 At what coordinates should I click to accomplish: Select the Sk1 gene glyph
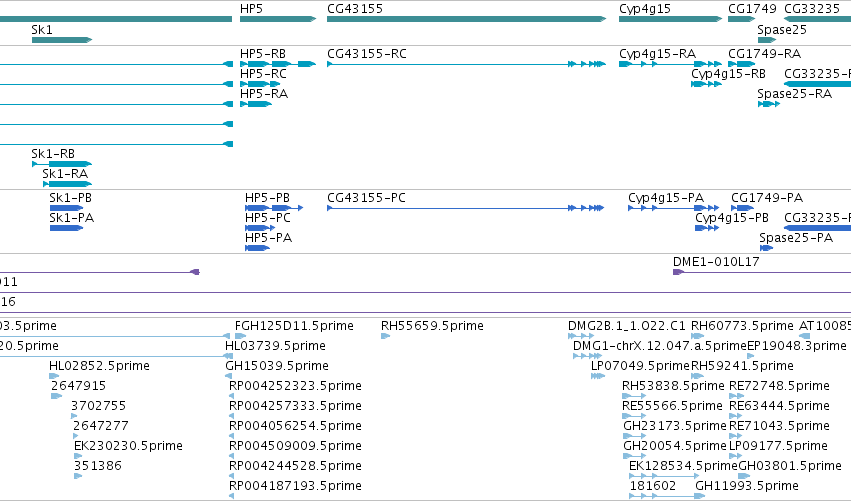pyautogui.click(x=62, y=40)
